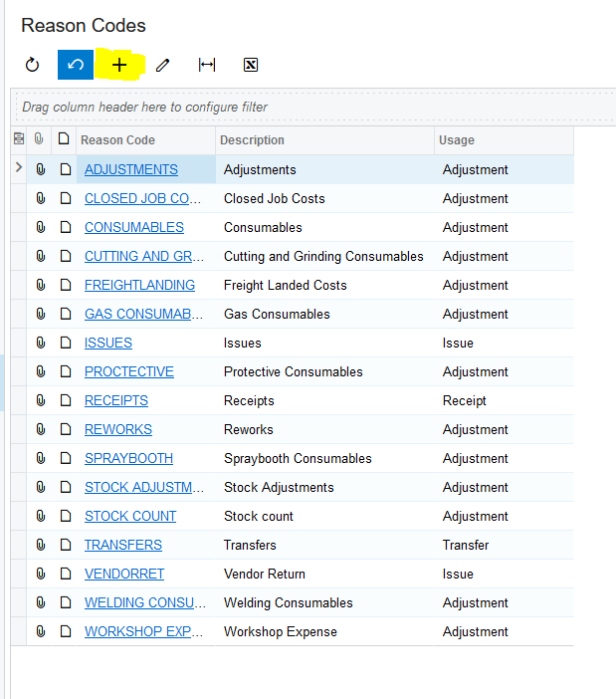
Task: Click the grid selector icon in header corner
Action: (x=18, y=139)
